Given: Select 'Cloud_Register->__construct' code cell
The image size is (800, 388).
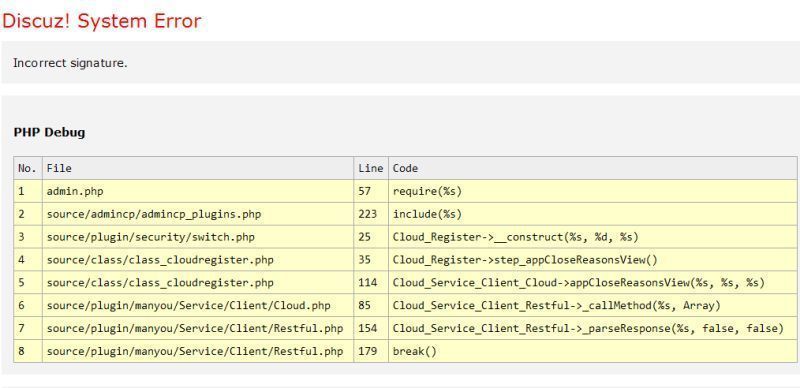Looking at the screenshot, I should click(x=593, y=237).
